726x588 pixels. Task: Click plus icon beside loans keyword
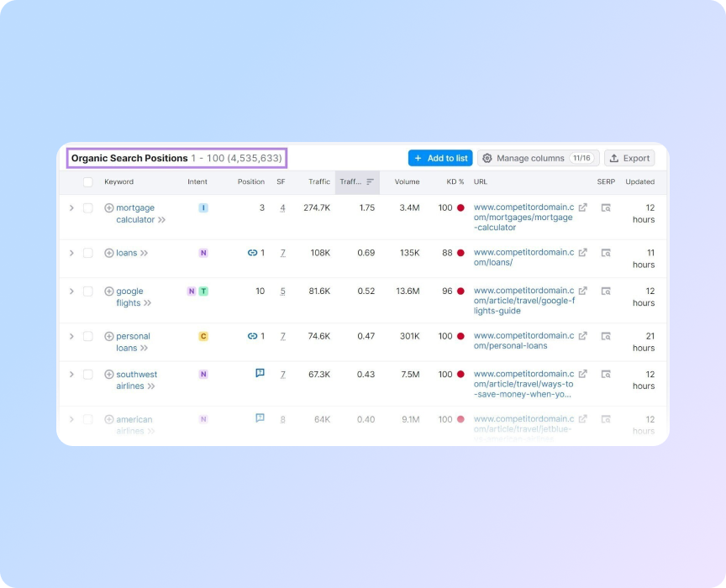coord(108,253)
